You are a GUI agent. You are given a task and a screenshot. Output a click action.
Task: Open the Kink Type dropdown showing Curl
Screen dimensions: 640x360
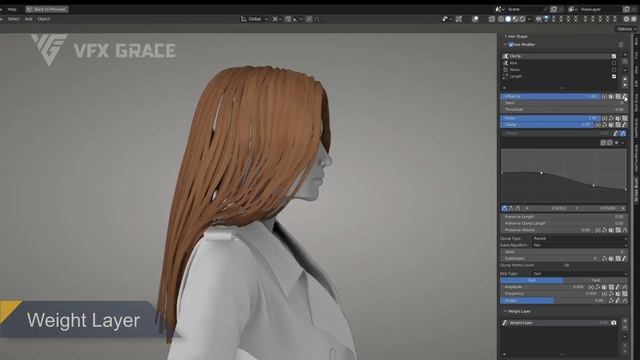(x=579, y=273)
